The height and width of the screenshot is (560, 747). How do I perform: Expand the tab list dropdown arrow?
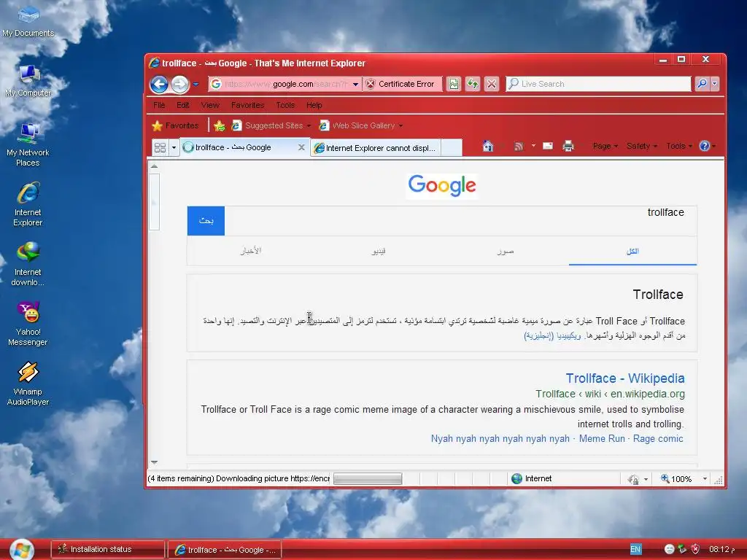[174, 147]
